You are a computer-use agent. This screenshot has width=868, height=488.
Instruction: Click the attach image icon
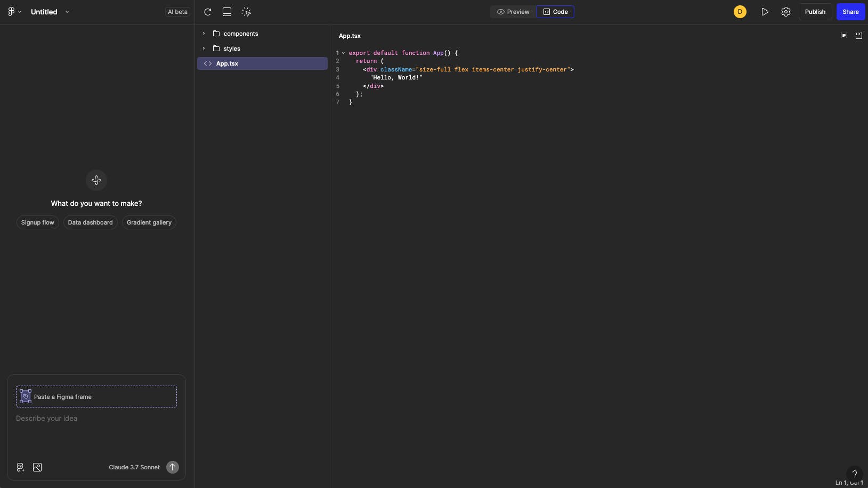(x=37, y=467)
